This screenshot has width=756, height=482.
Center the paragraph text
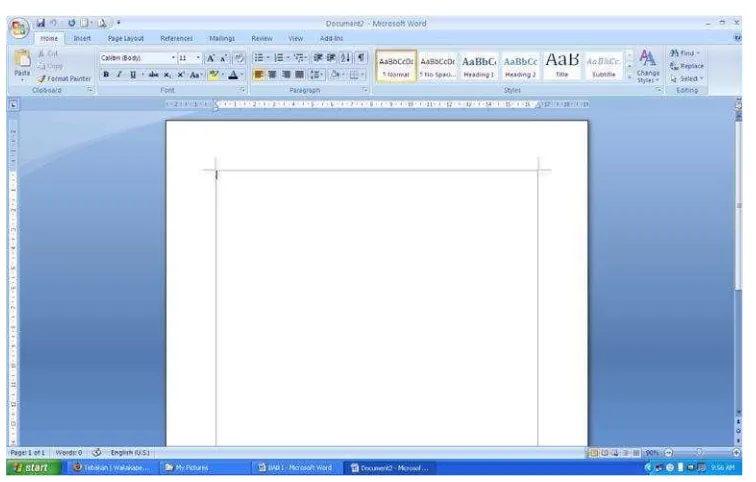pos(272,75)
